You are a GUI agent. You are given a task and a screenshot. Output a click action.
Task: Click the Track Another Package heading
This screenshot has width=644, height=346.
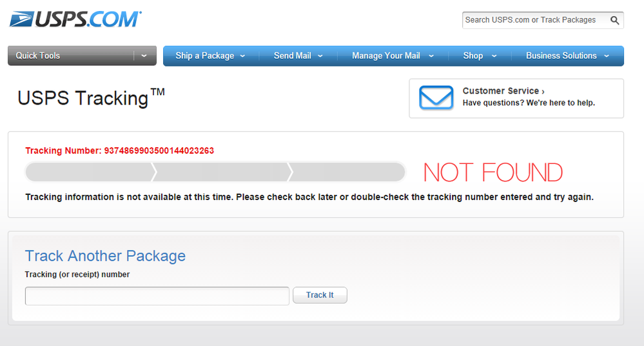point(105,256)
